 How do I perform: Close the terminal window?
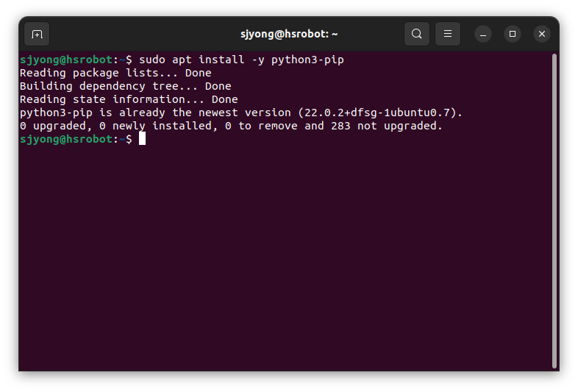point(542,34)
